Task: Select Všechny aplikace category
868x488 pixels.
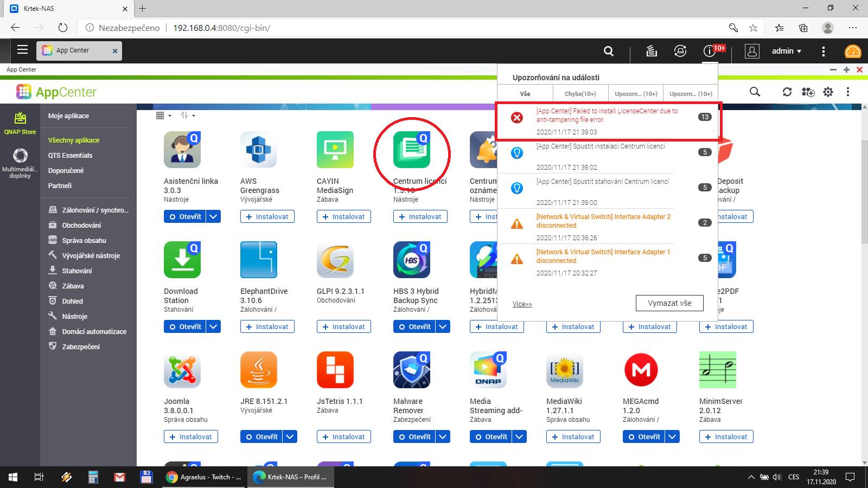Action: pyautogui.click(x=74, y=140)
